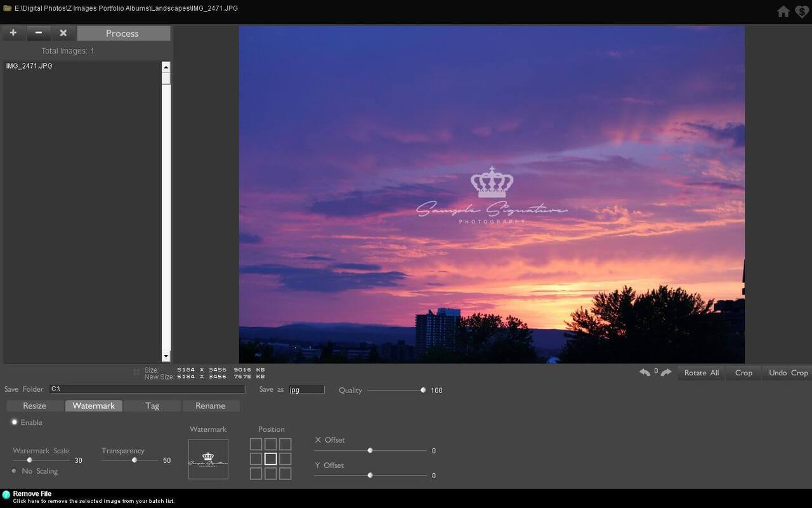
Task: Select bottom-center watermark position
Action: 271,474
